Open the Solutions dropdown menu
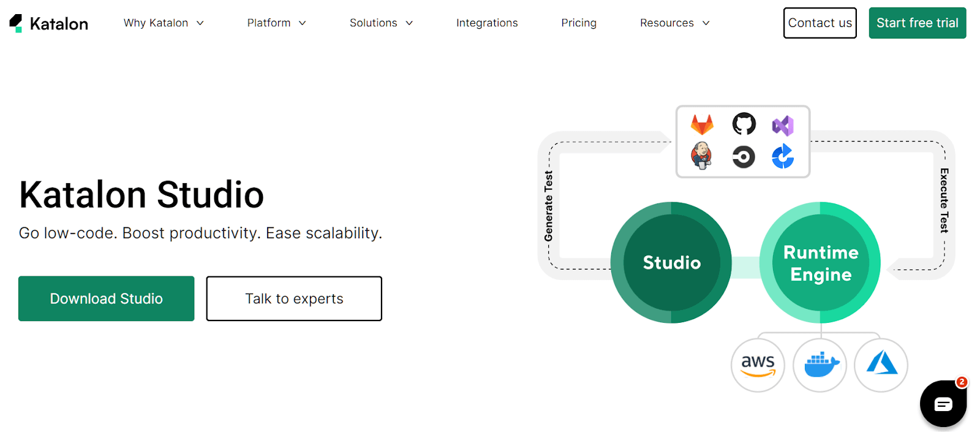This screenshot has height=435, width=980. tap(381, 23)
